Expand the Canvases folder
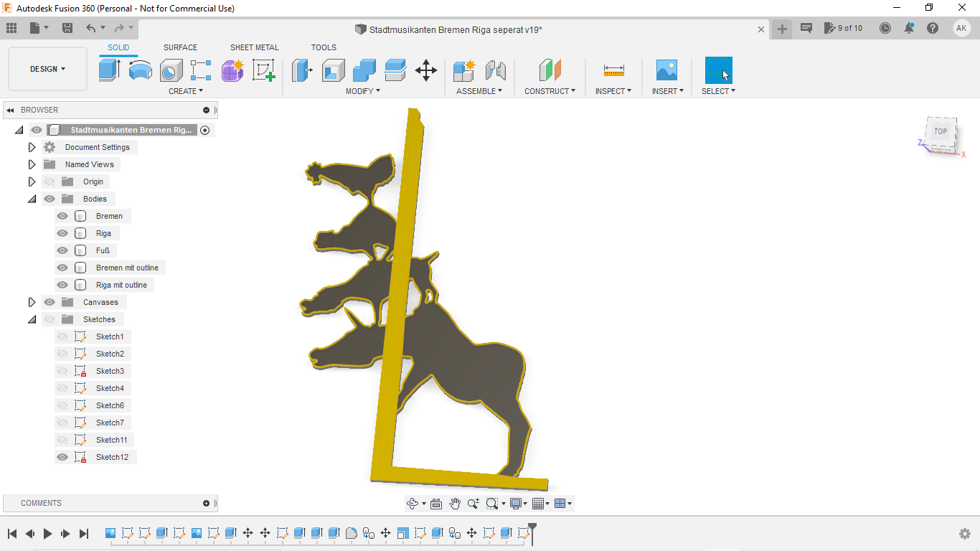This screenshot has width=980, height=551. 32,302
